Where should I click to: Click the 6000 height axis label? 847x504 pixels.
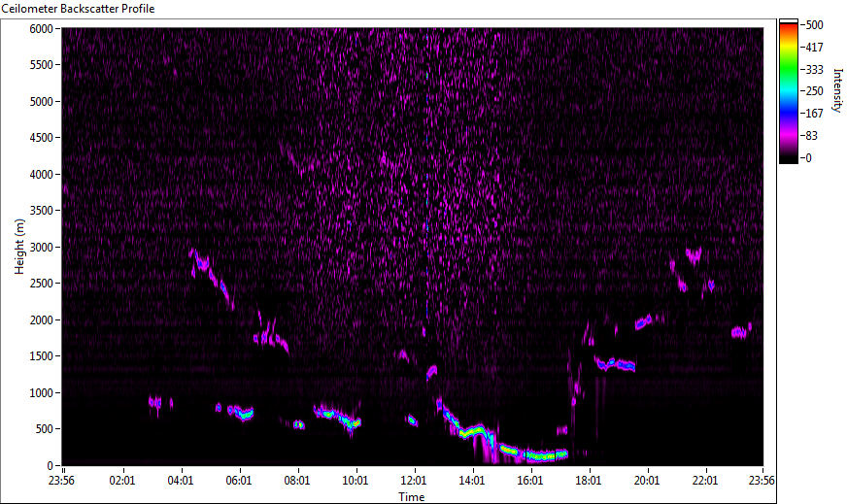point(42,28)
